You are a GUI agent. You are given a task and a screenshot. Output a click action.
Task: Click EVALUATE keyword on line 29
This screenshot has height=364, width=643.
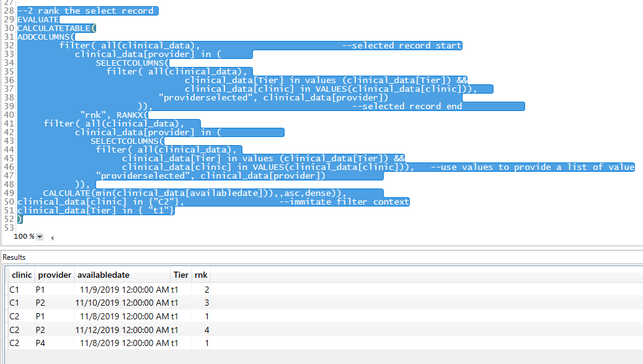point(38,20)
